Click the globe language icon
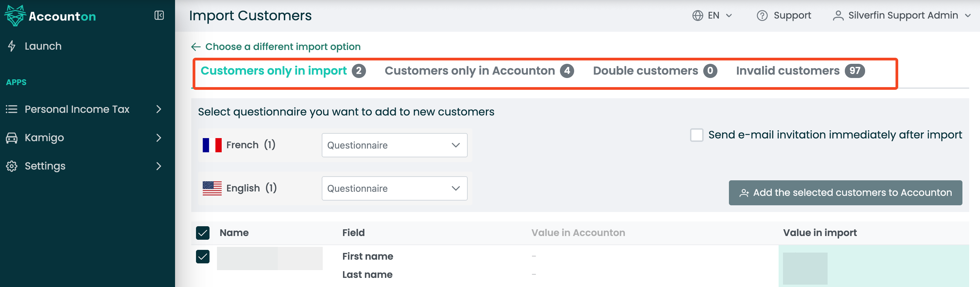 click(x=697, y=16)
